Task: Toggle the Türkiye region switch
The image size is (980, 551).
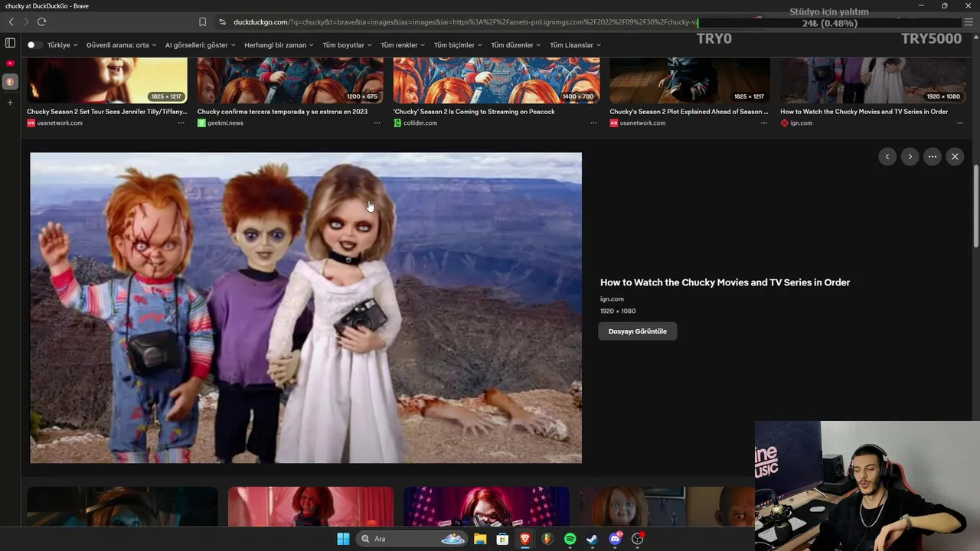Action: (x=34, y=45)
